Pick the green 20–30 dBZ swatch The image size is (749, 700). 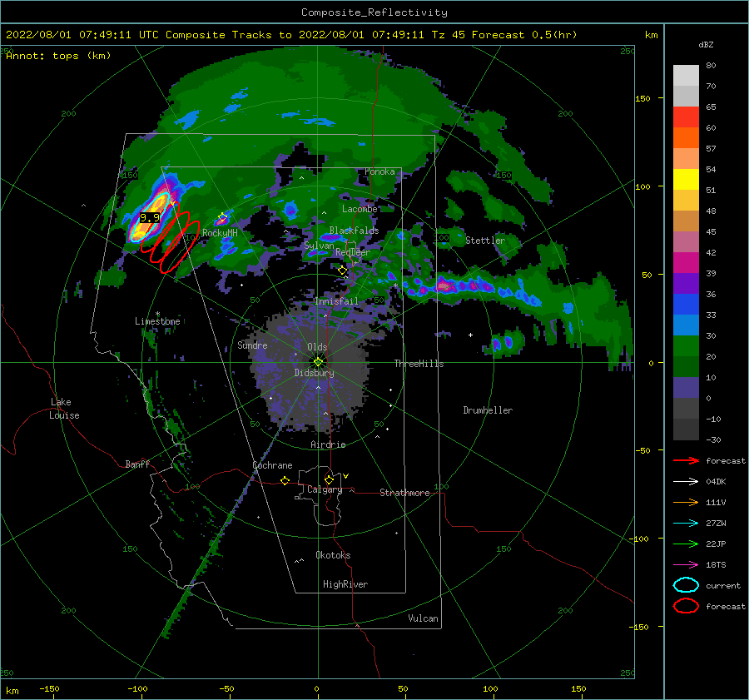coord(686,346)
